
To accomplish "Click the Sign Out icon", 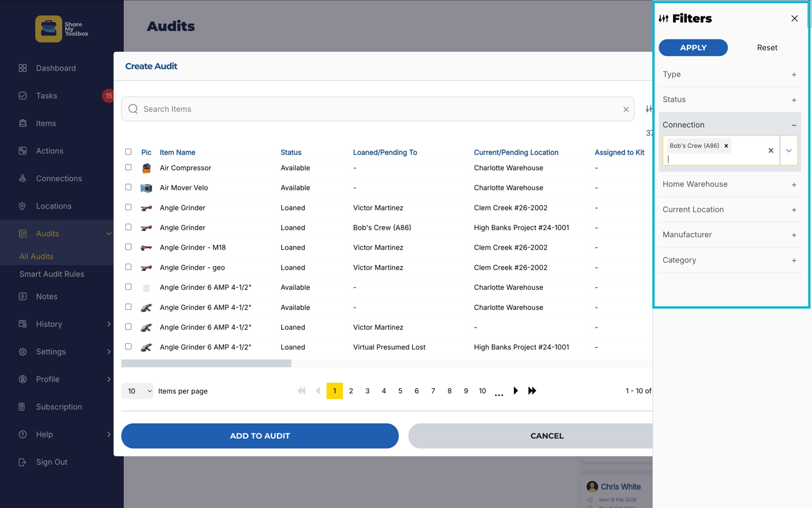I will coord(22,462).
